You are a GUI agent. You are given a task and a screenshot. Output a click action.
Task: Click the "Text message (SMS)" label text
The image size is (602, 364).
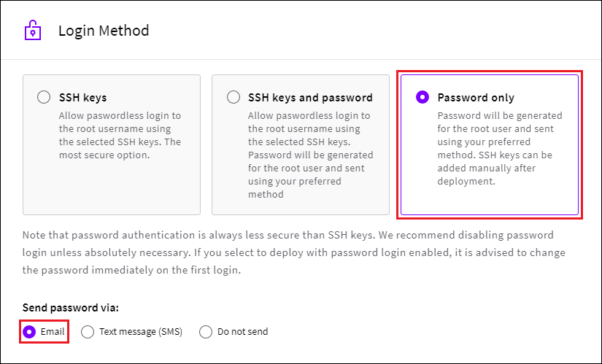140,332
